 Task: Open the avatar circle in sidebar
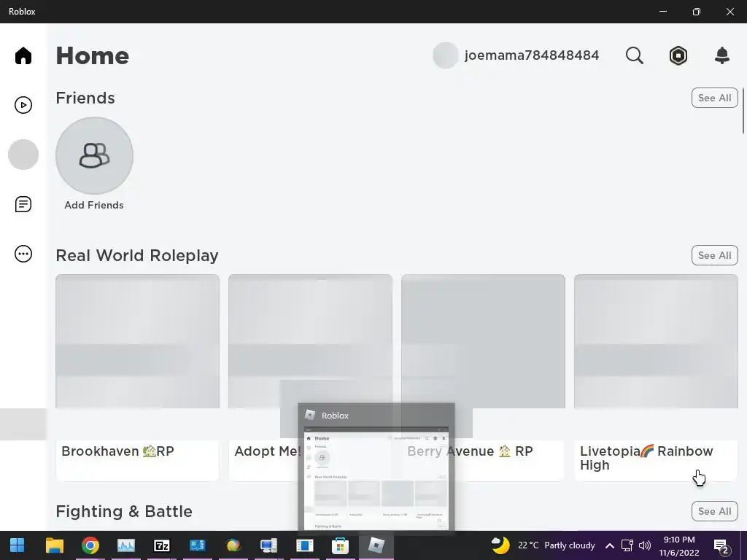pyautogui.click(x=23, y=155)
